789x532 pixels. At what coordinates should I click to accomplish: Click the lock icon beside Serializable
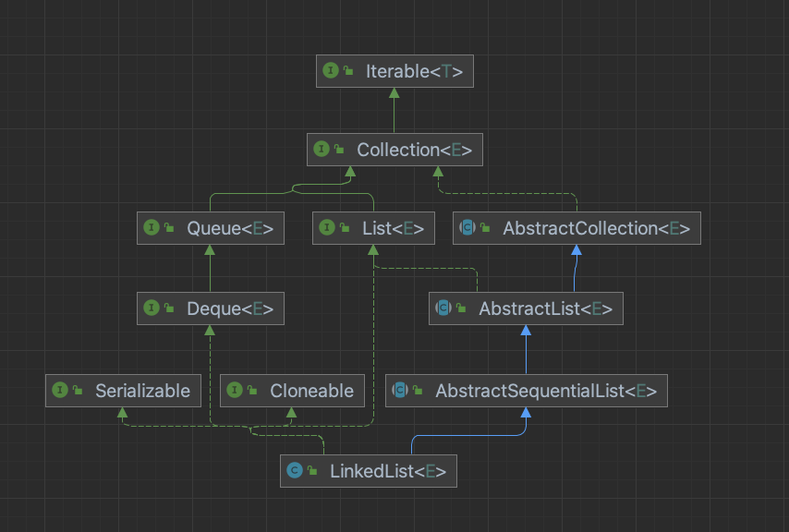pyautogui.click(x=78, y=390)
